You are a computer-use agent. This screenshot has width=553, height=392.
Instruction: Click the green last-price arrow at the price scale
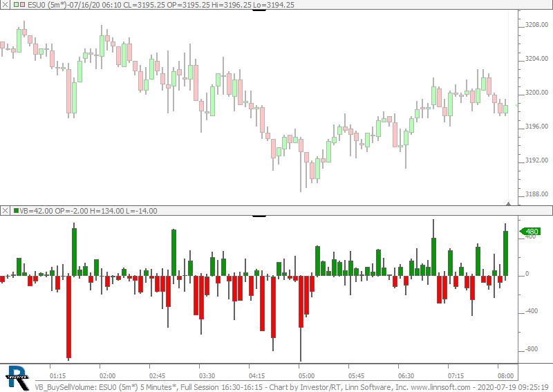click(x=516, y=106)
